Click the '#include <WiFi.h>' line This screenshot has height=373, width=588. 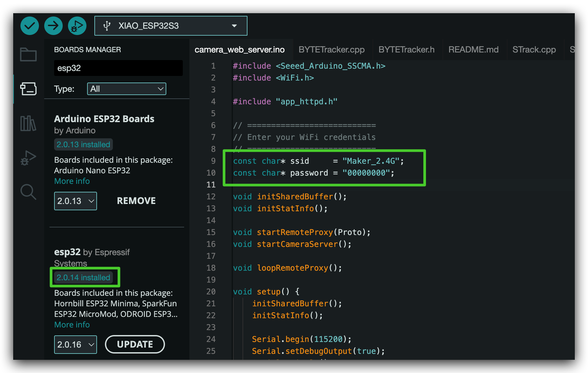pyautogui.click(x=273, y=78)
